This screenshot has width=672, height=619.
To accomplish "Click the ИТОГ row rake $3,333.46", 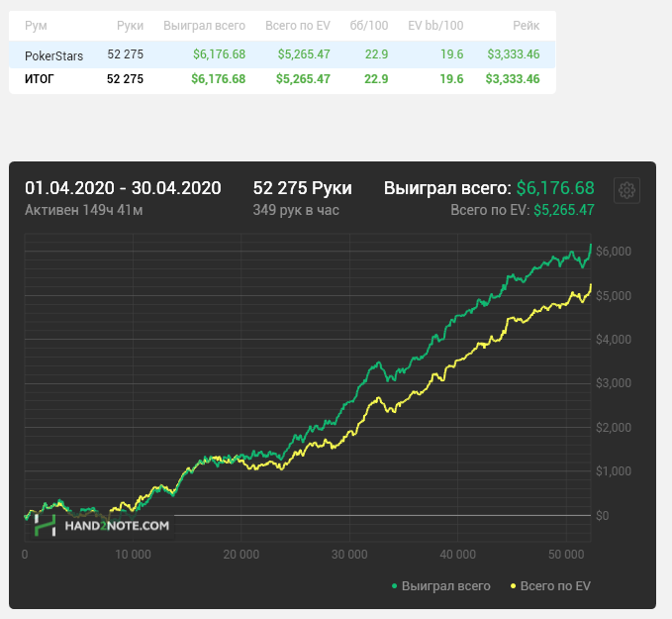I will 513,79.
